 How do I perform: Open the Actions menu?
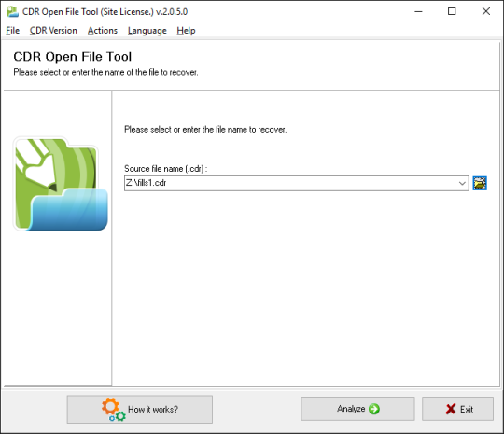(x=103, y=31)
